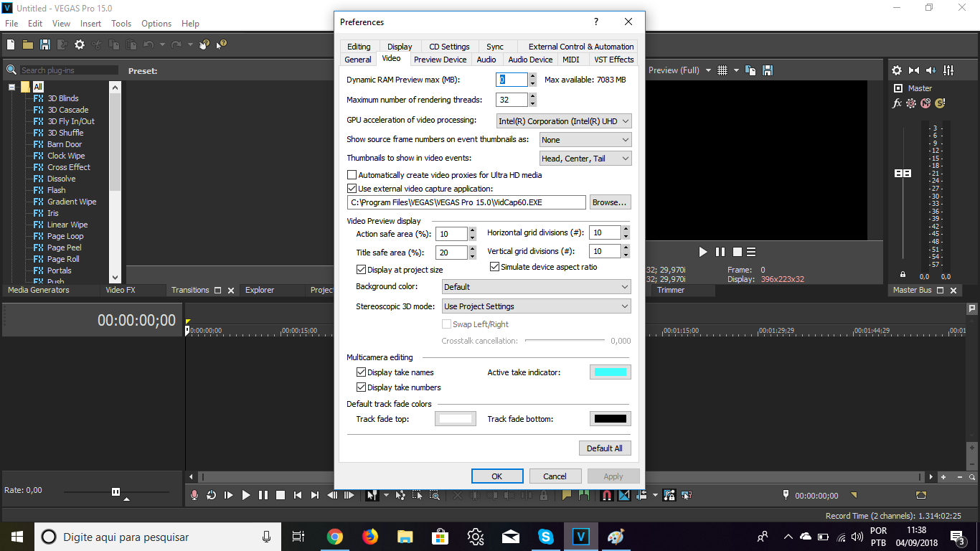
Task: Toggle loop playback icon
Action: click(x=211, y=495)
